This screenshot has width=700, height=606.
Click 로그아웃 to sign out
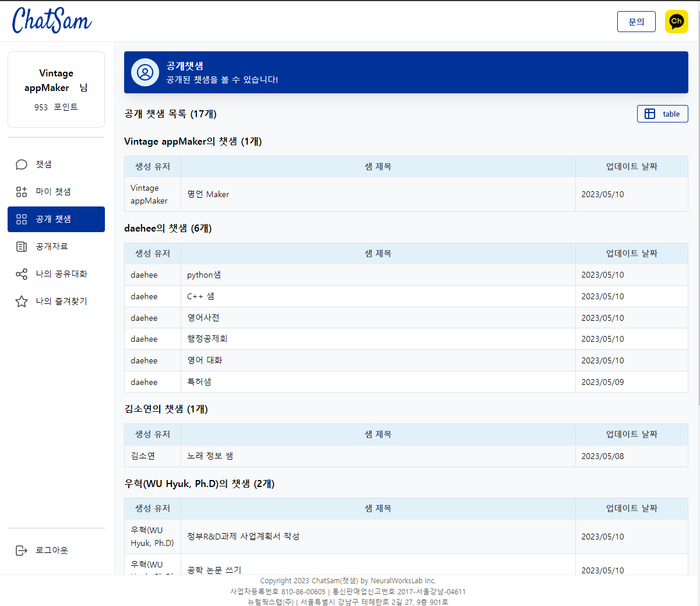click(x=56, y=551)
